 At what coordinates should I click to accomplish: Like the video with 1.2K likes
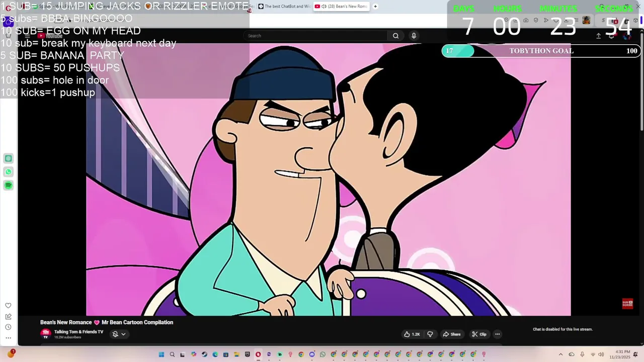[x=412, y=334]
